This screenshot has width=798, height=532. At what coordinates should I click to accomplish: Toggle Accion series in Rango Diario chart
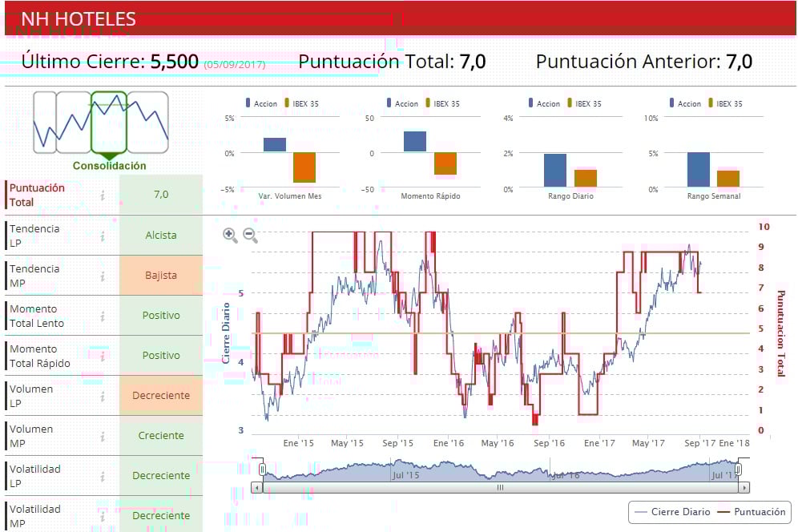(x=544, y=103)
